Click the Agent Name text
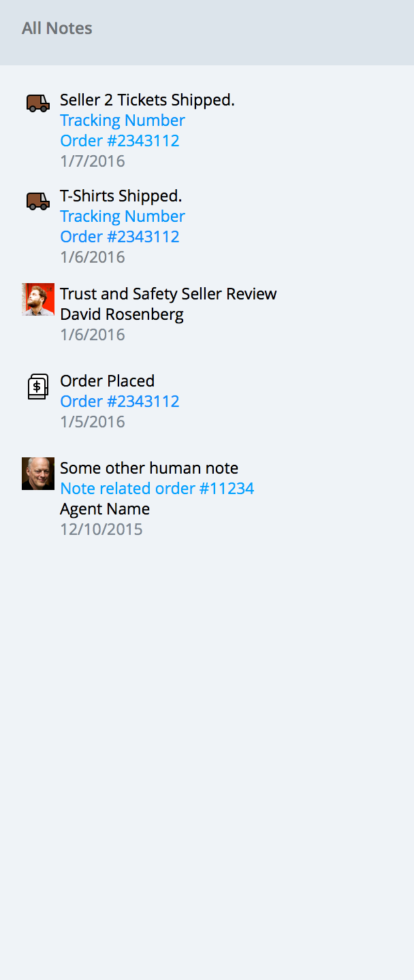 tap(105, 509)
